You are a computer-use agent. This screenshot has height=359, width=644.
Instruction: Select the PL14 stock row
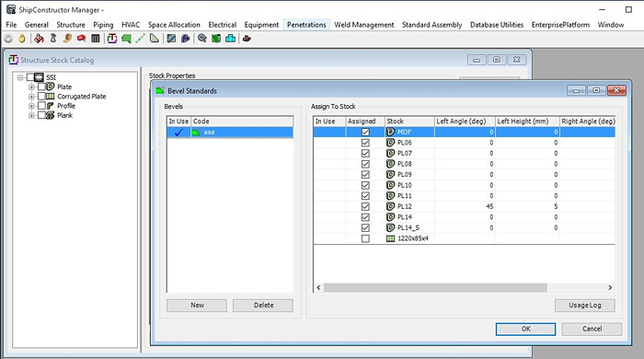[464, 217]
